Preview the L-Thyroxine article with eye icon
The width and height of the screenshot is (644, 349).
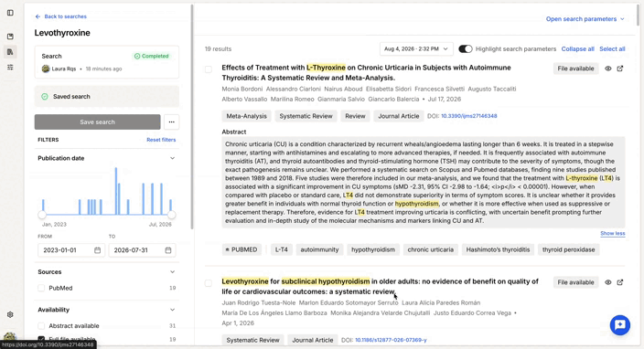click(x=607, y=69)
